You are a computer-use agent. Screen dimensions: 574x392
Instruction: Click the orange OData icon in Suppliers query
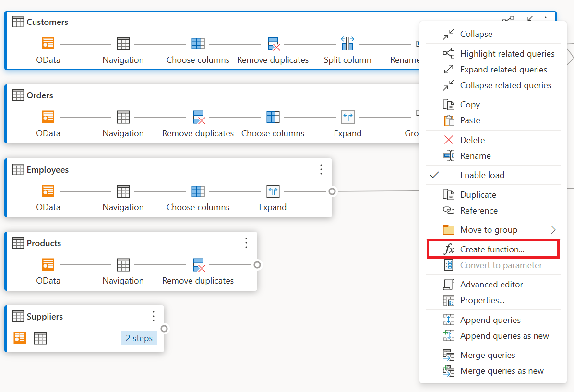(20, 338)
